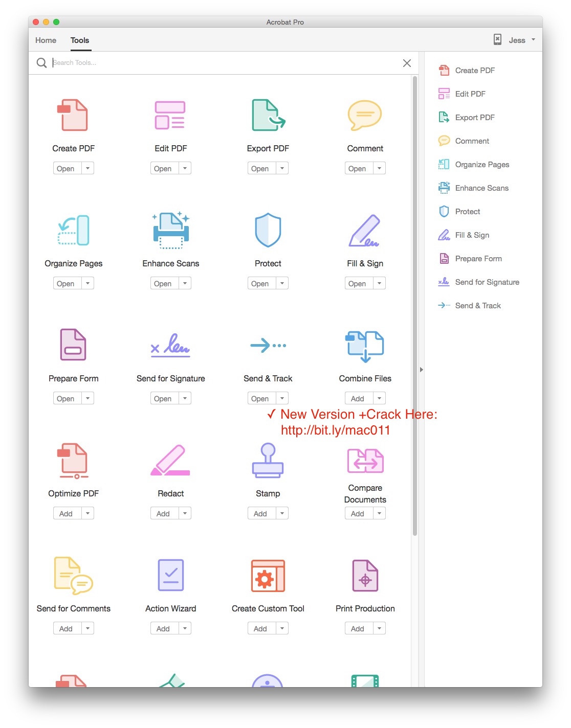This screenshot has height=728, width=571.
Task: Click the Create Custom Tool gear icon
Action: (x=268, y=576)
